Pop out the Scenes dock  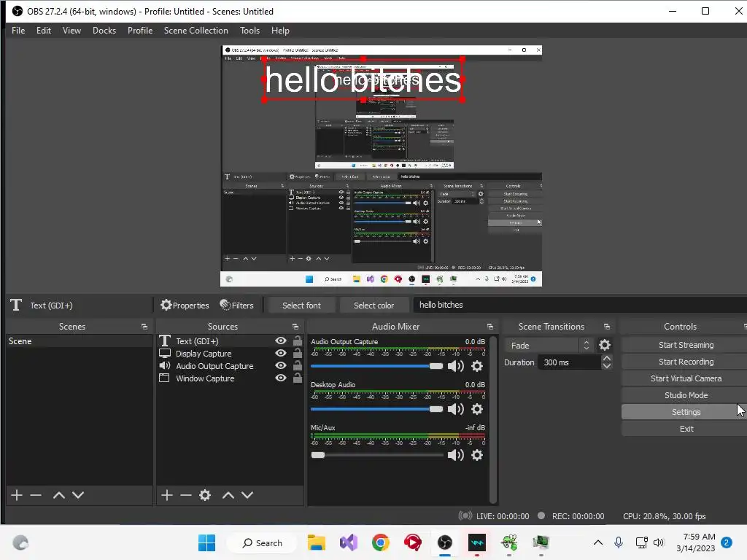[x=144, y=327]
